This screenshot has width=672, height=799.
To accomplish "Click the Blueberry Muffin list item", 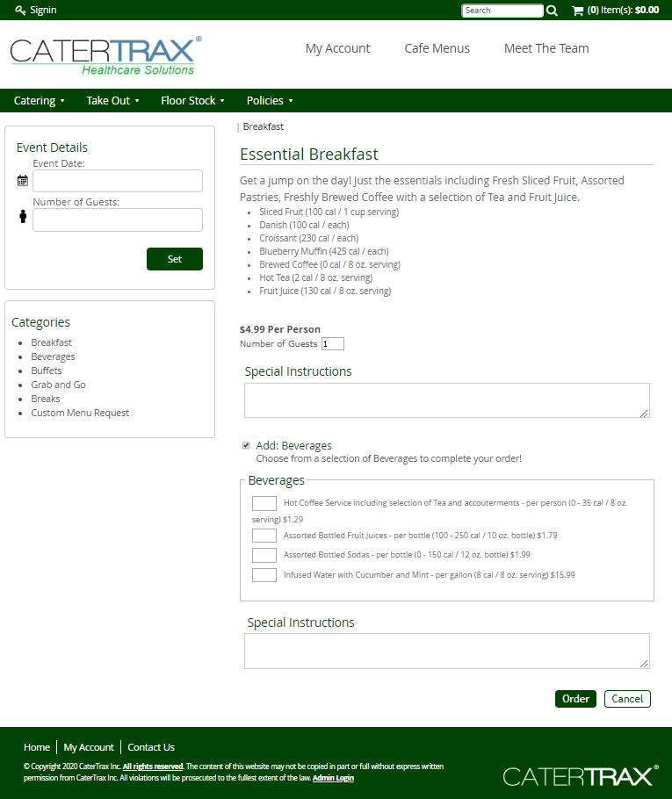I will (324, 251).
